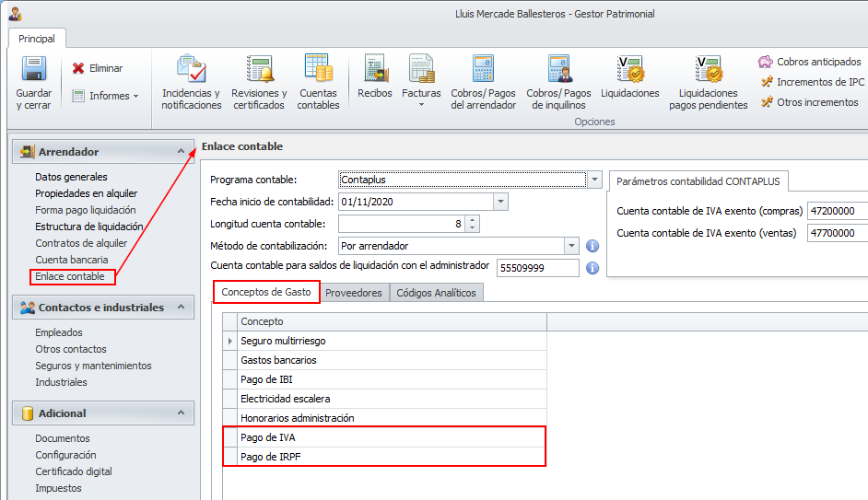Screen dimensions: 868x500
Task: Click the Fecha inicio 01/11/2020 field
Action: point(416,202)
